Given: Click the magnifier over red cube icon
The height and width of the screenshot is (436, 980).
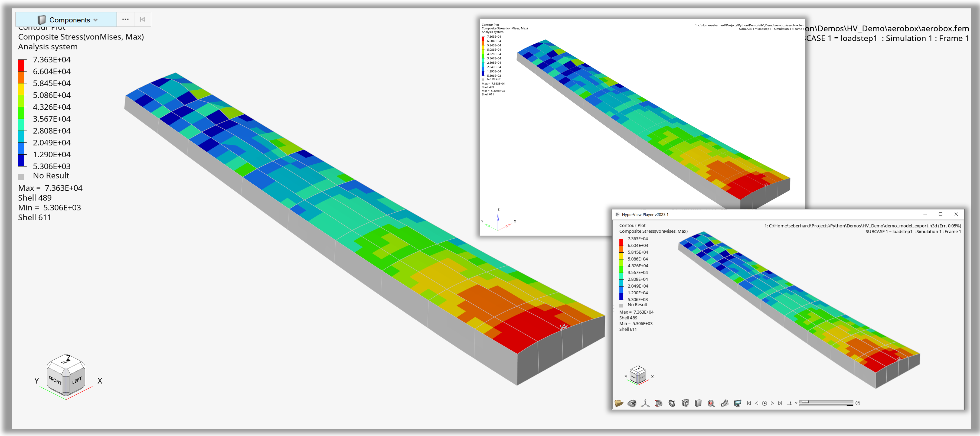Looking at the screenshot, I should (711, 403).
